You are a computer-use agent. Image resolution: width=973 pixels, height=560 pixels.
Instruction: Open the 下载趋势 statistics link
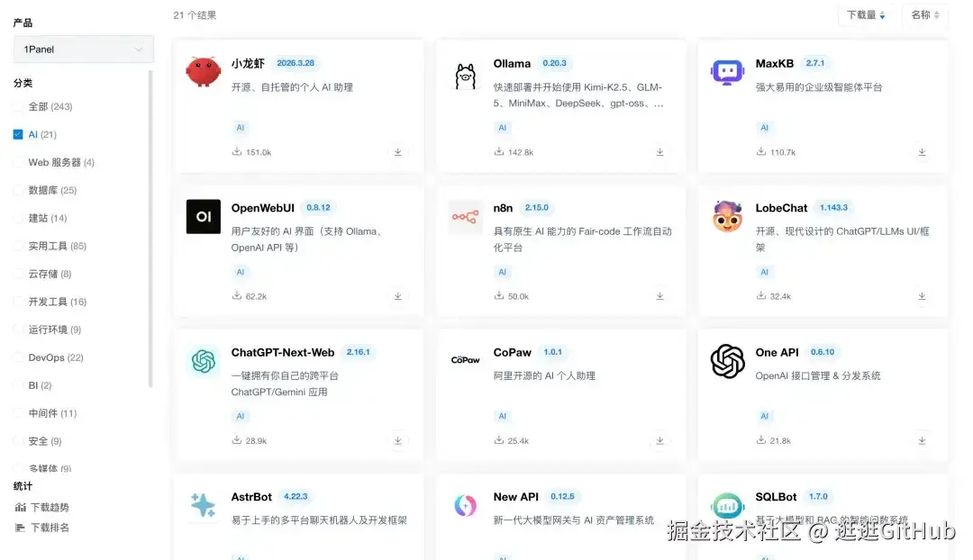point(50,507)
